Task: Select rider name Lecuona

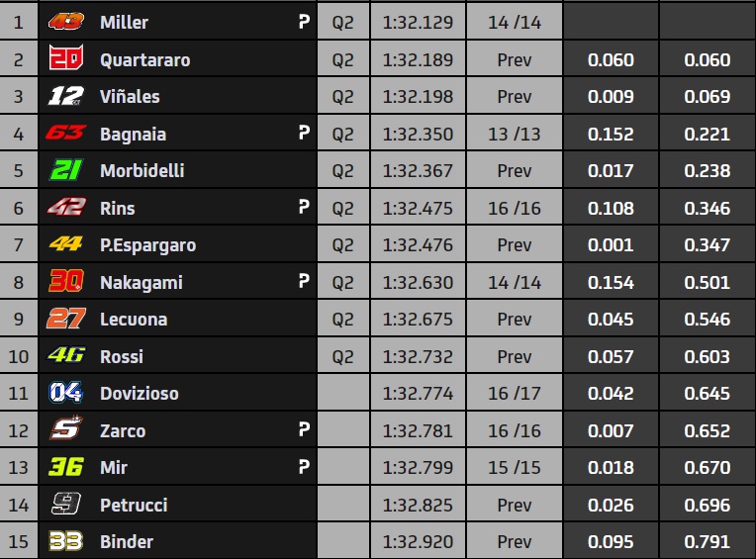Action: tap(134, 319)
